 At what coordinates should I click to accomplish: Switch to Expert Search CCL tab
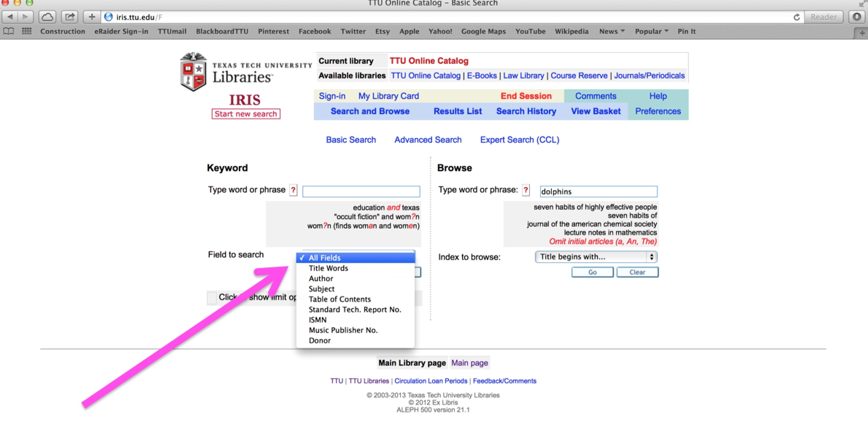[519, 140]
